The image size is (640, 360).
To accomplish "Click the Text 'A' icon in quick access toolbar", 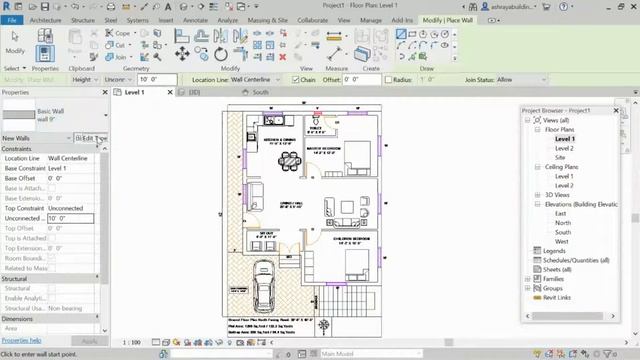I will (x=168, y=7).
